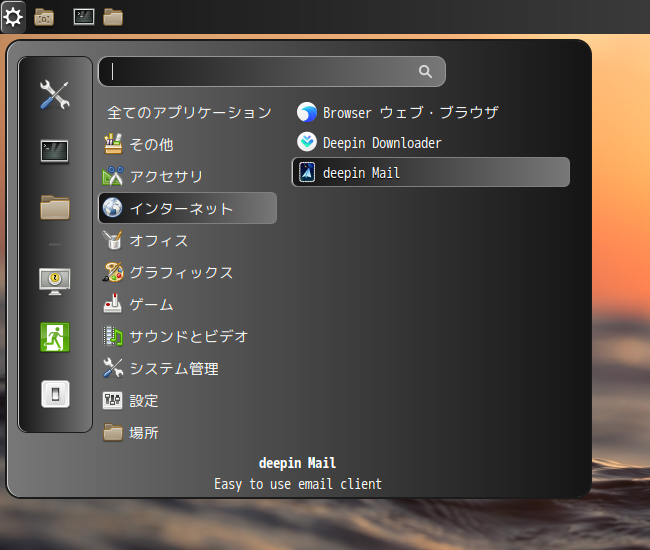
Task: Click the globe icon beside インターネット
Action: (112, 208)
